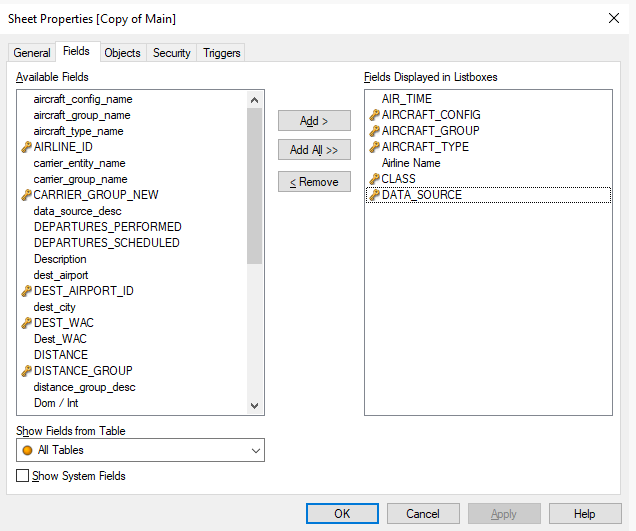Viewport: 636px width, 531px height.
Task: Click the < Remove button
Action: 314,182
